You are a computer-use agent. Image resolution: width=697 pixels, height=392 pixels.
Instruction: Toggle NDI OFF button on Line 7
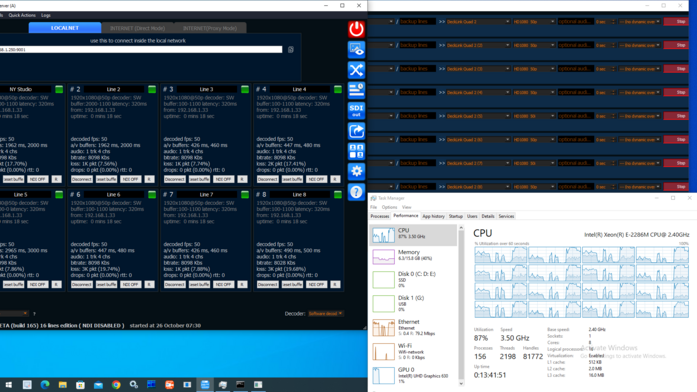click(x=224, y=284)
